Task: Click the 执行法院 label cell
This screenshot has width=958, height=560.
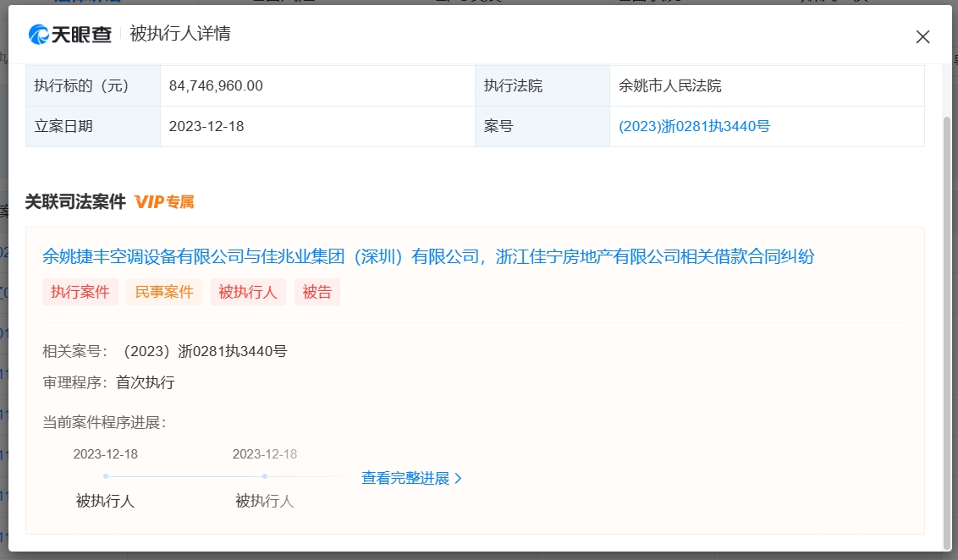Action: [x=542, y=86]
